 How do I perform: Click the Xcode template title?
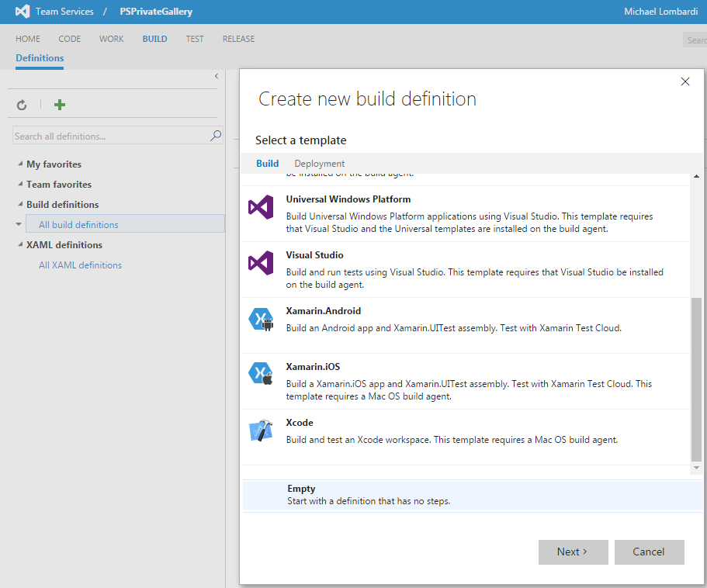(300, 423)
